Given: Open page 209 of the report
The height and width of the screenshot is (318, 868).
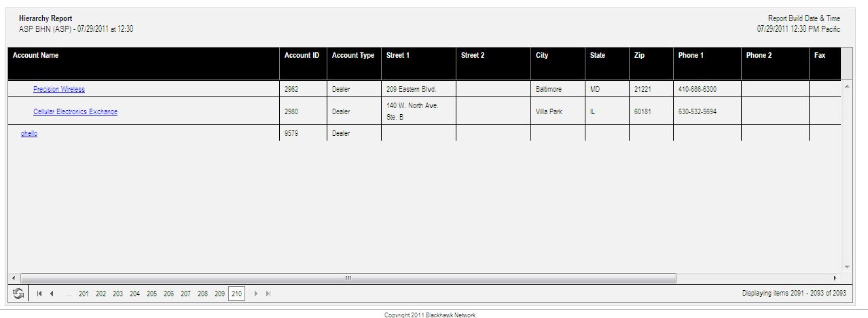Looking at the screenshot, I should coord(219,294).
